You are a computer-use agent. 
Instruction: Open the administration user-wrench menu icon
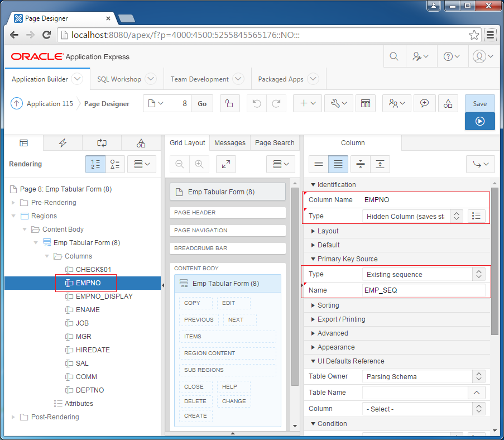tap(421, 56)
